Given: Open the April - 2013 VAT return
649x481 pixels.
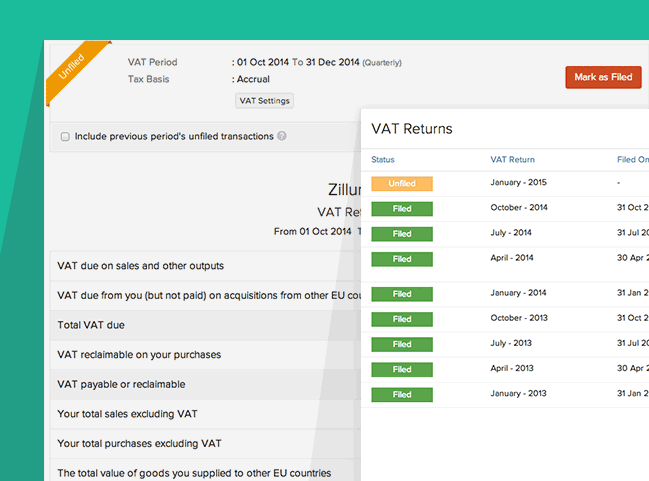Looking at the screenshot, I should (512, 368).
